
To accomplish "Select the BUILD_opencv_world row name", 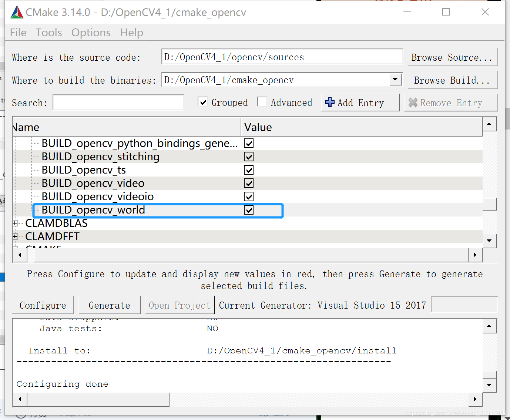I will pyautogui.click(x=93, y=210).
